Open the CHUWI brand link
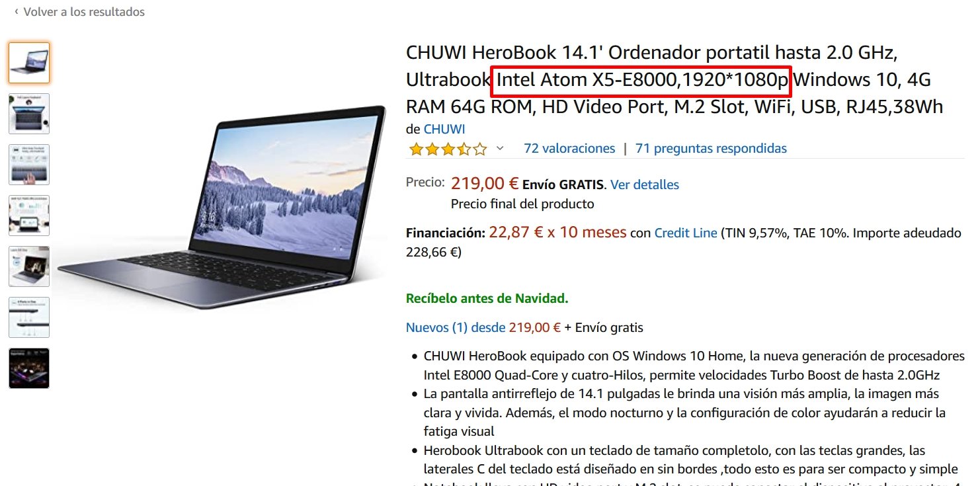 [x=444, y=129]
